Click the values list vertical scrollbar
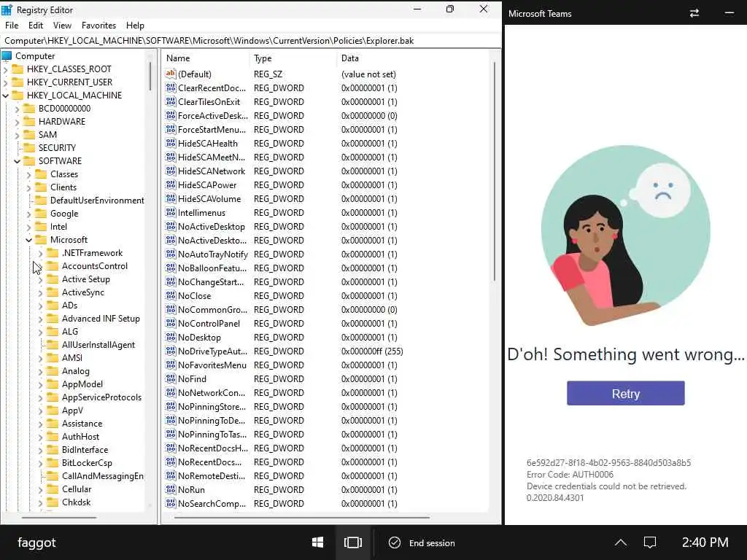747x560 pixels. [x=494, y=171]
